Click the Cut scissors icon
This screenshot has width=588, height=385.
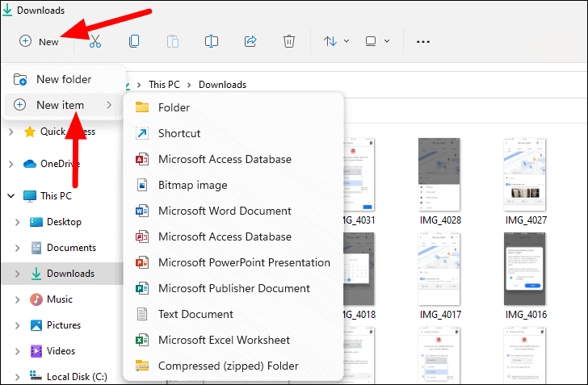point(95,41)
